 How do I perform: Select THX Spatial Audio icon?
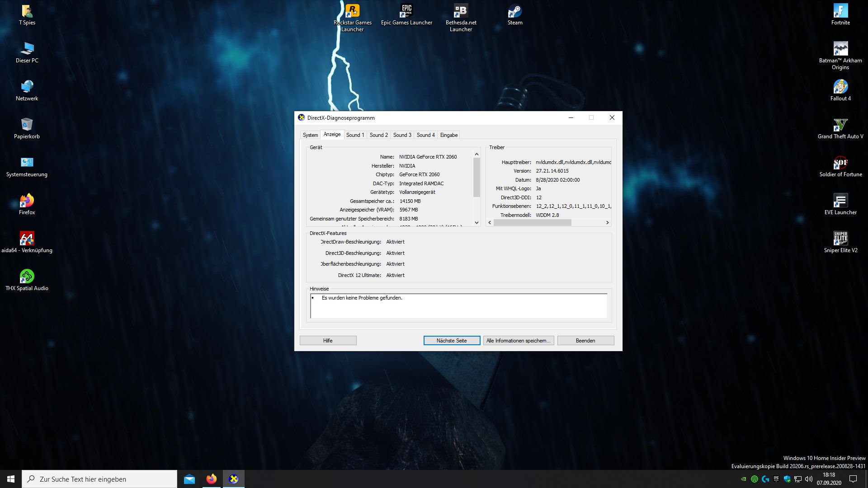pos(27,277)
